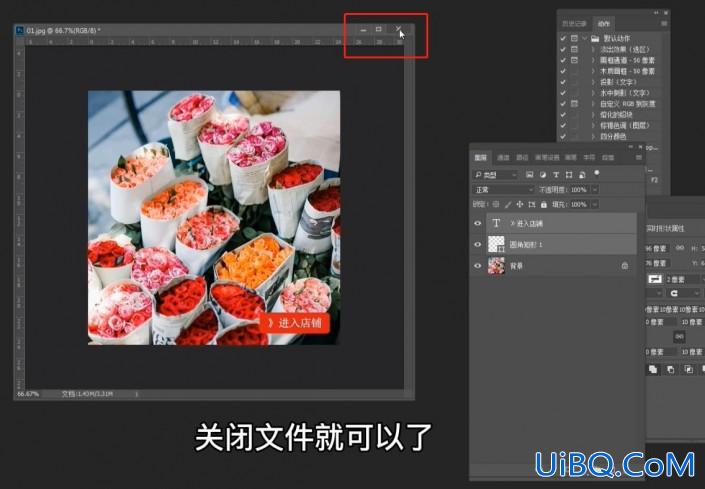The width and height of the screenshot is (705, 489).
Task: Switch to the 通道 tab
Action: (x=503, y=157)
